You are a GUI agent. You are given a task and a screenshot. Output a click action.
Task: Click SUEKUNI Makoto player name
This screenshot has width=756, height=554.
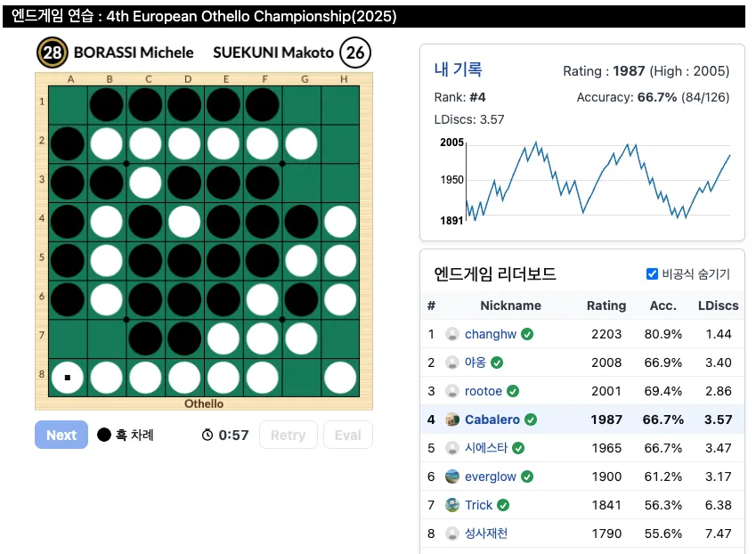(x=273, y=52)
